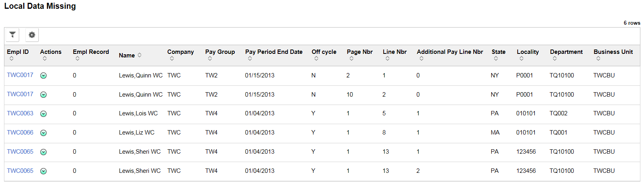Screen dimensions: 644x188
Task: Sort by the Off cycle column
Action: [x=316, y=59]
